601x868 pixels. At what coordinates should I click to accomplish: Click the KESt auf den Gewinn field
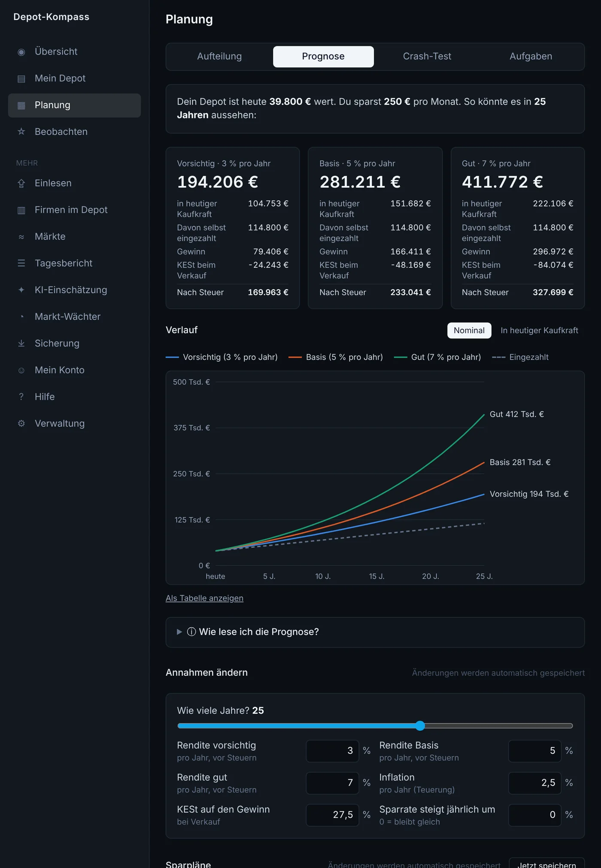click(332, 815)
